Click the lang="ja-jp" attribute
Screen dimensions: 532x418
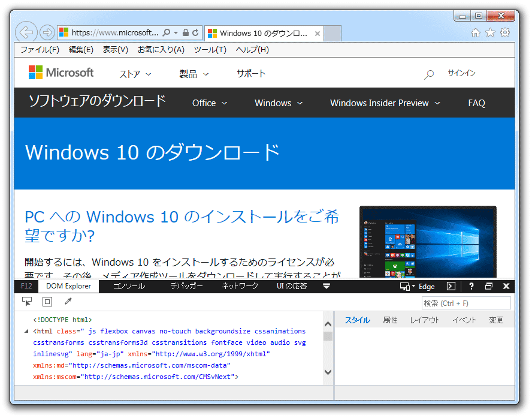[x=99, y=354]
